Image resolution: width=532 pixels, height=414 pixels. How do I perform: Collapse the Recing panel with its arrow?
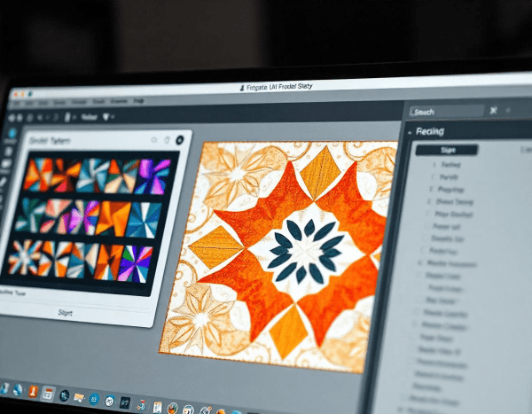coord(410,132)
